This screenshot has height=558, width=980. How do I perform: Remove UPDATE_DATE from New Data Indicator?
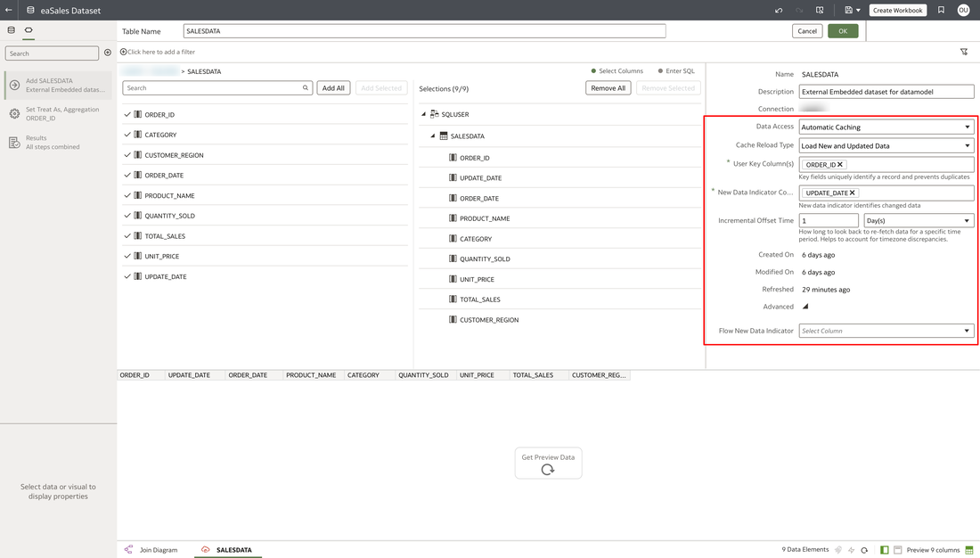pos(853,193)
